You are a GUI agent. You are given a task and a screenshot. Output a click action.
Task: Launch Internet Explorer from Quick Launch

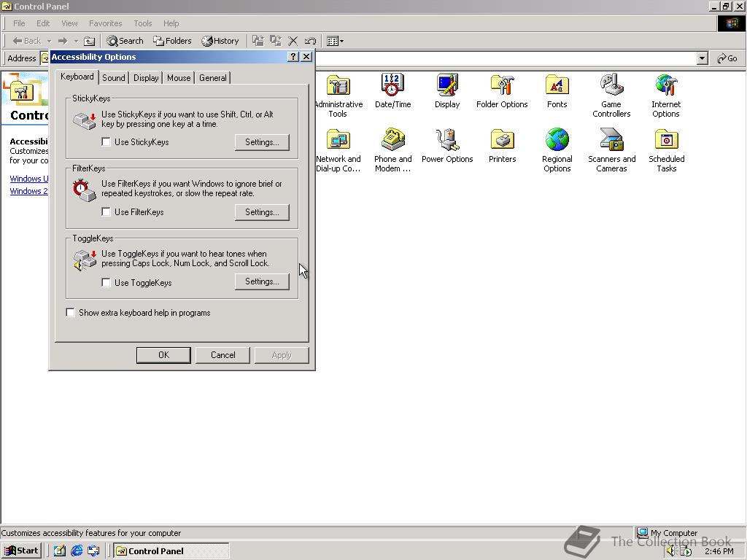pos(76,551)
